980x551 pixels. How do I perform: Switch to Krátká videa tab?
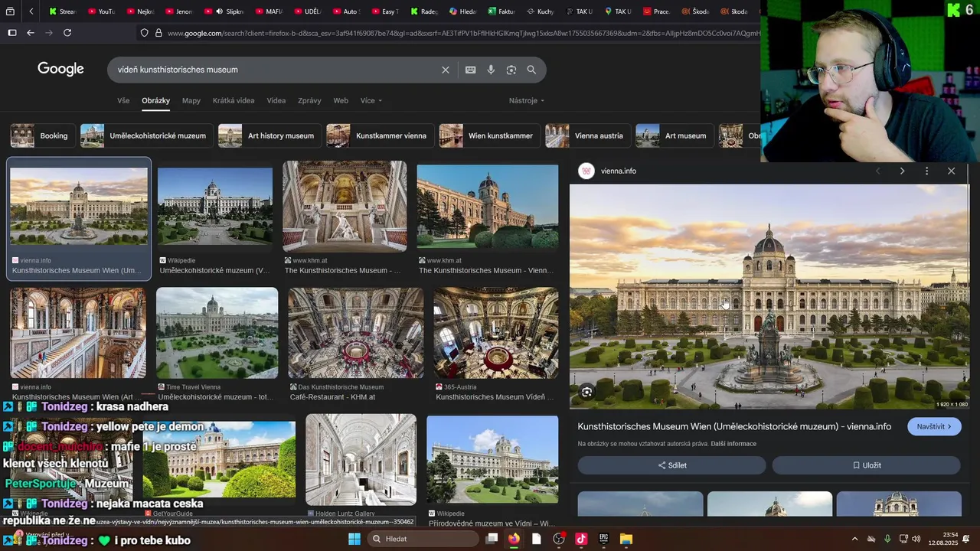[x=234, y=101]
